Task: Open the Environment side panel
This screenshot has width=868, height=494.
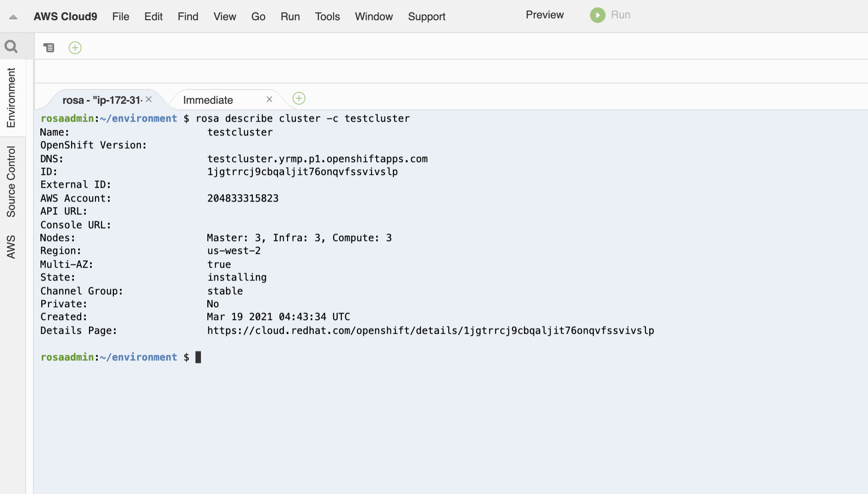Action: [x=11, y=98]
